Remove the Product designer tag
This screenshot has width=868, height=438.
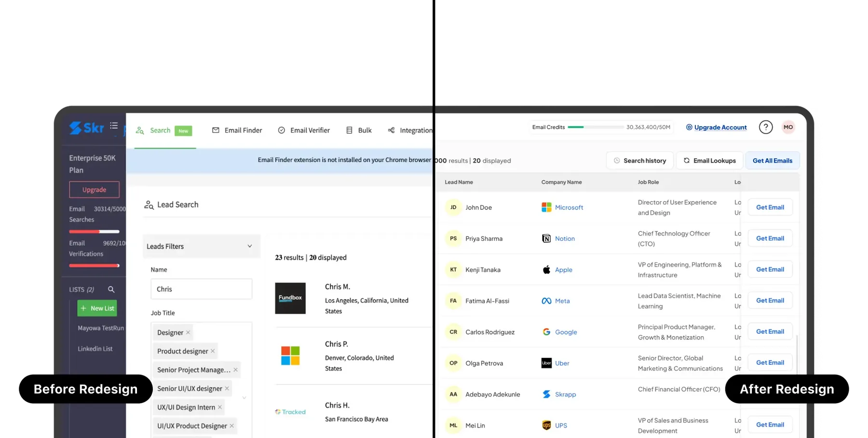213,351
